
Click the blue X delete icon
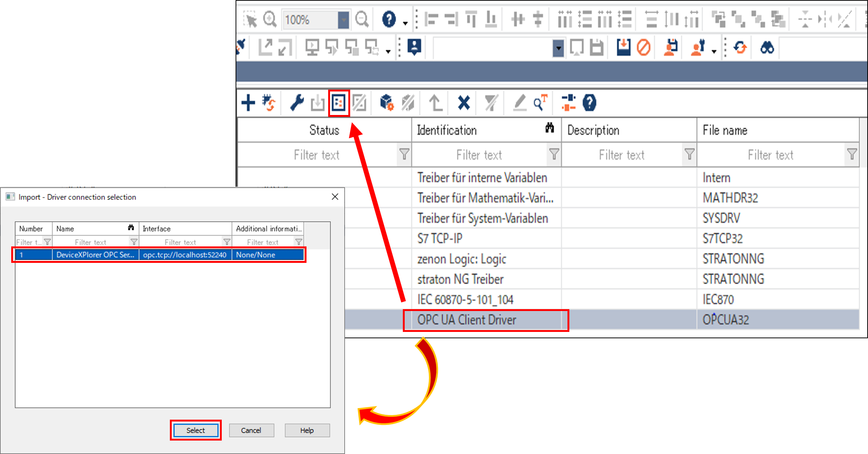click(x=464, y=103)
